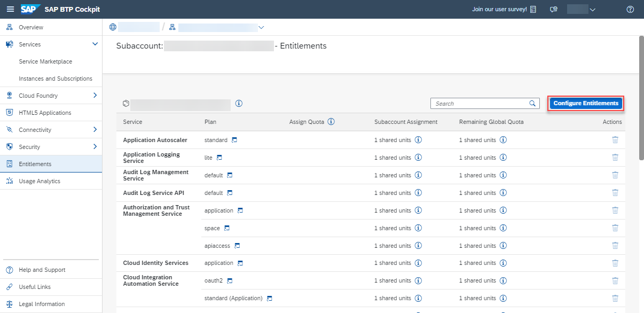Open the hamburger navigation menu
Screen dimensions: 644x313
point(10,9)
